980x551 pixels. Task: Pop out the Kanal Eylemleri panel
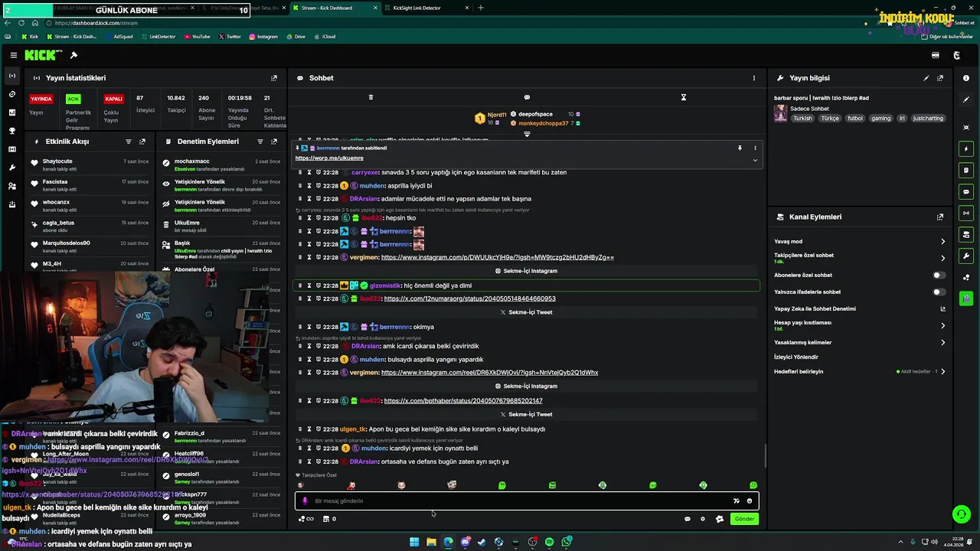pyautogui.click(x=940, y=217)
